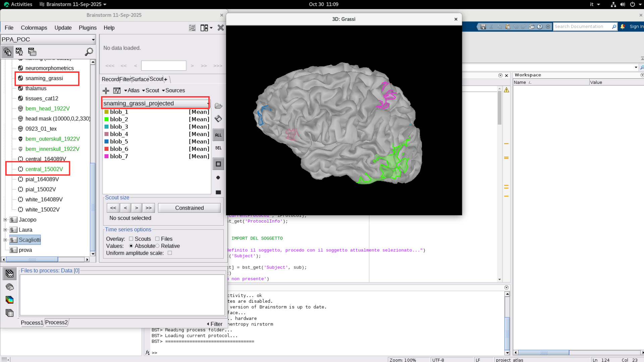Click the search magnifier in the database panel

click(x=89, y=52)
